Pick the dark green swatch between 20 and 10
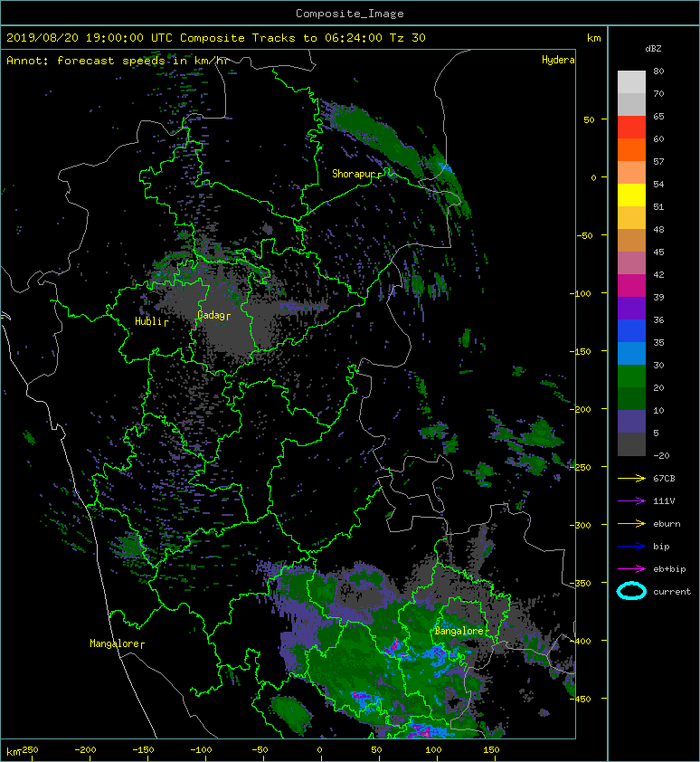 click(x=631, y=398)
